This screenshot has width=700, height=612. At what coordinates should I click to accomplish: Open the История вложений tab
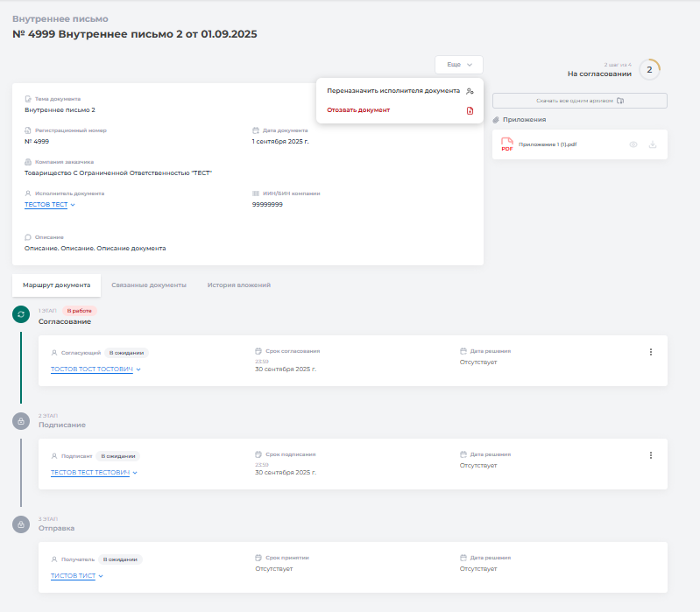click(x=238, y=285)
